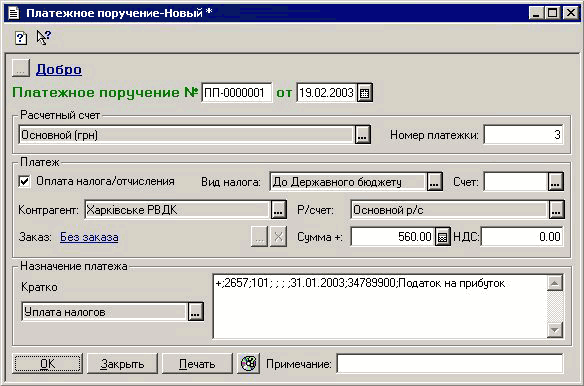This screenshot has height=386, width=584.
Task: Click scroll up arrow in purpose text
Action: 555,283
